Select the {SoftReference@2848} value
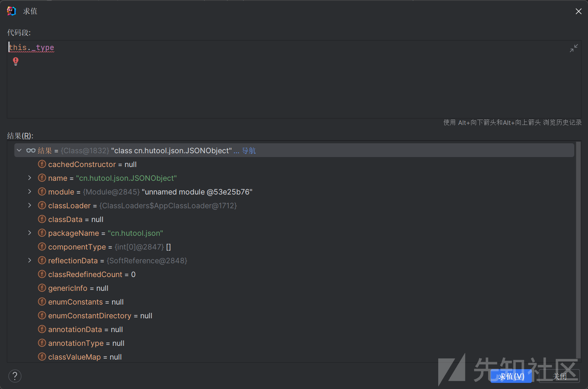Screen dimensions: 588x389 147,261
